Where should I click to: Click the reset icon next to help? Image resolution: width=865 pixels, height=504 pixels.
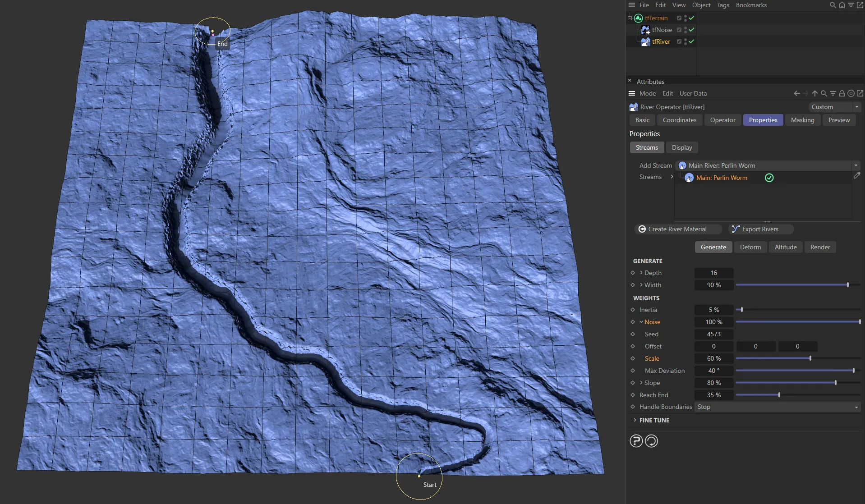(652, 441)
